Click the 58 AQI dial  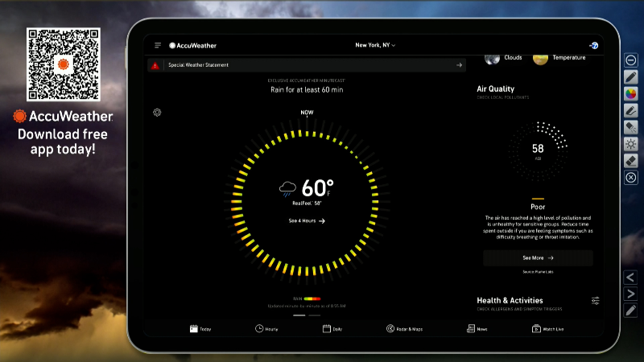point(538,150)
